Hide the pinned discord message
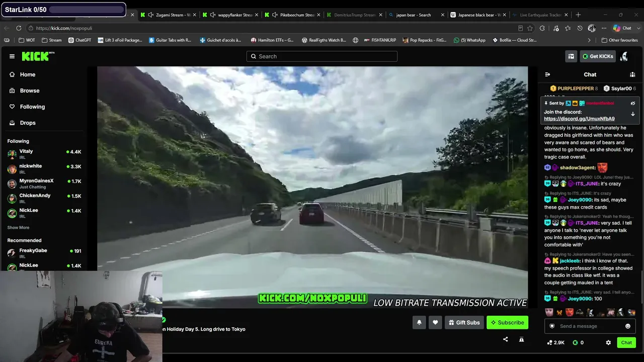644x362 pixels. pyautogui.click(x=633, y=103)
